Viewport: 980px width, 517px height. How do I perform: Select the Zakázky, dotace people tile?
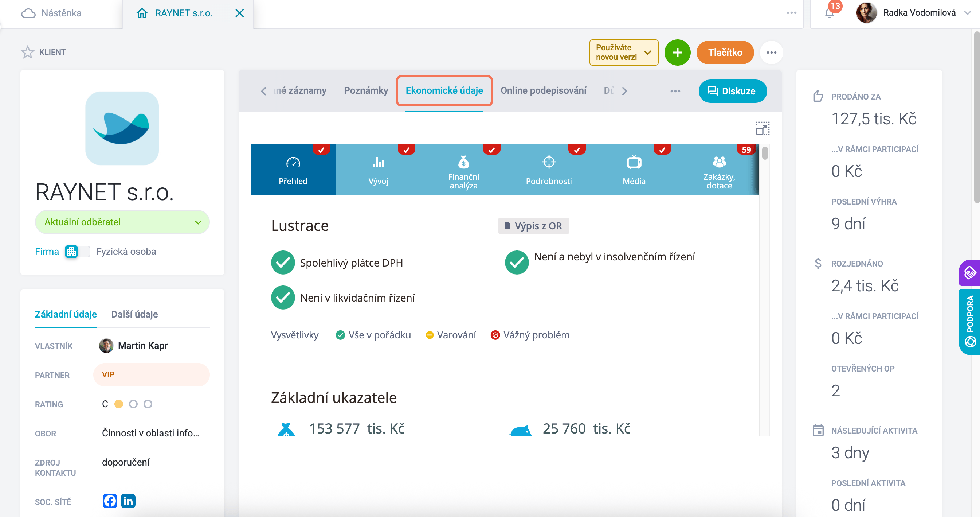pyautogui.click(x=719, y=170)
